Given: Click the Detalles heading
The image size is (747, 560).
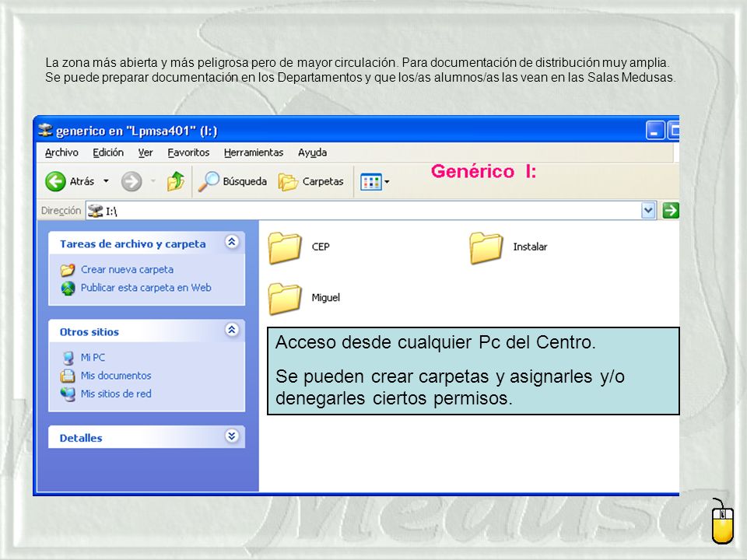Looking at the screenshot, I should (81, 438).
